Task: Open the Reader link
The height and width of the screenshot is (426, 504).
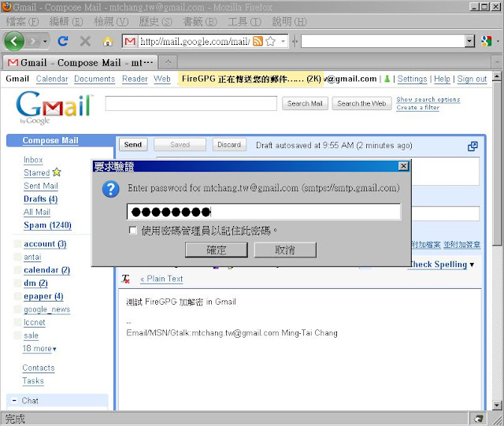Action: click(135, 79)
